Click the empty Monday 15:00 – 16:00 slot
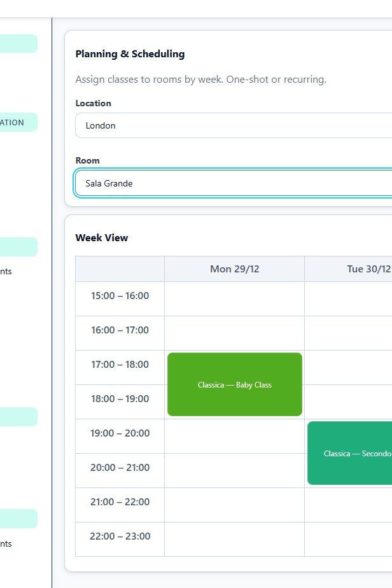 234,298
